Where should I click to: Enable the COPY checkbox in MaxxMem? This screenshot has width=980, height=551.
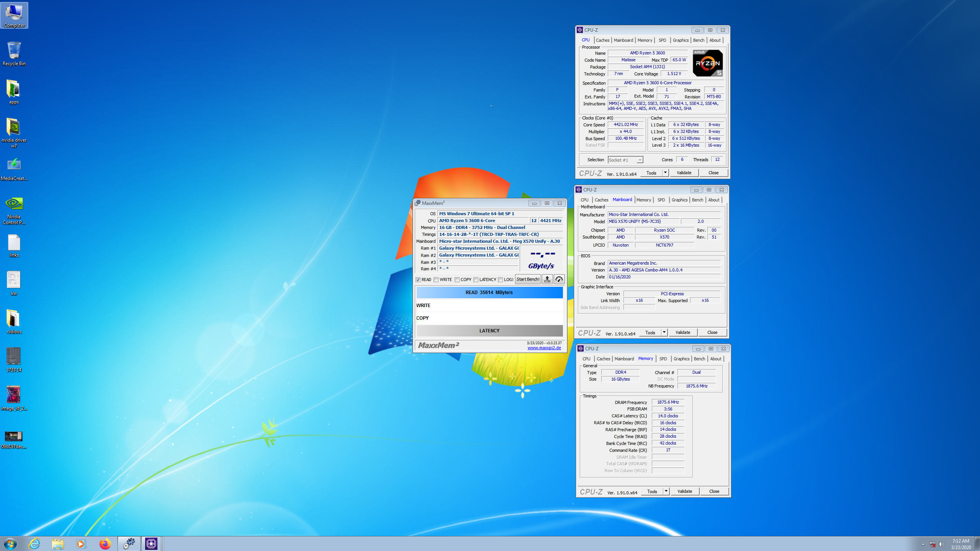click(x=457, y=280)
